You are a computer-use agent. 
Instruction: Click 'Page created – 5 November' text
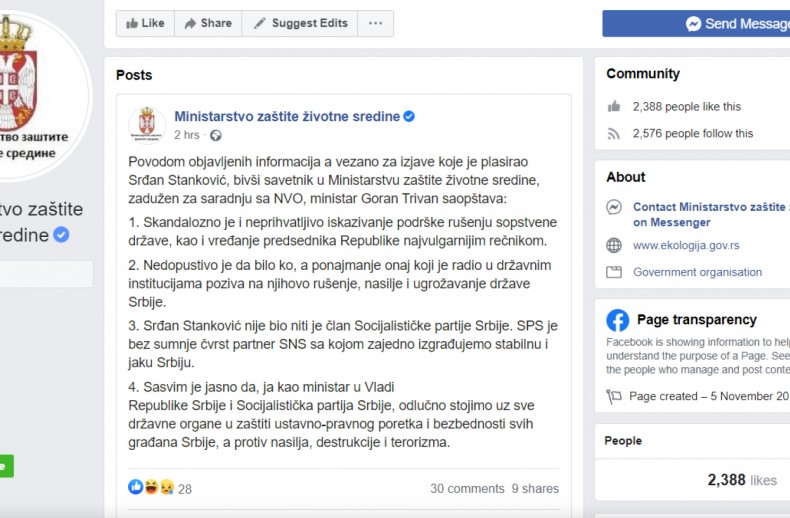point(709,396)
